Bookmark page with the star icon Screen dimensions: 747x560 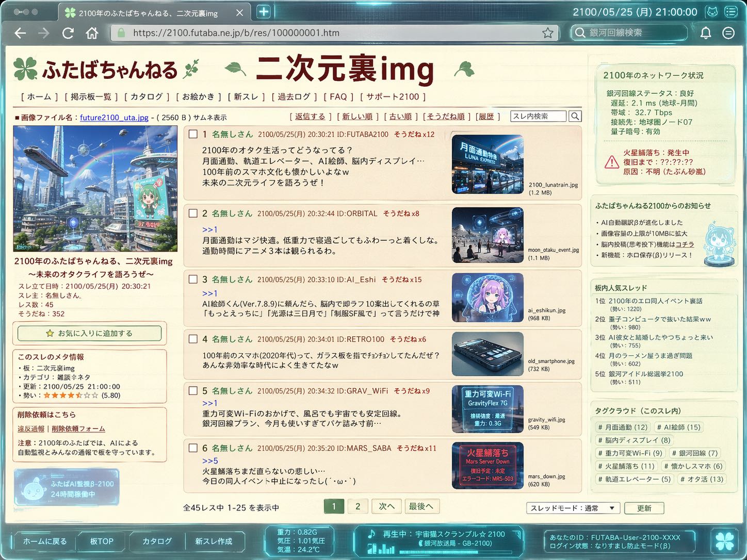click(x=547, y=33)
